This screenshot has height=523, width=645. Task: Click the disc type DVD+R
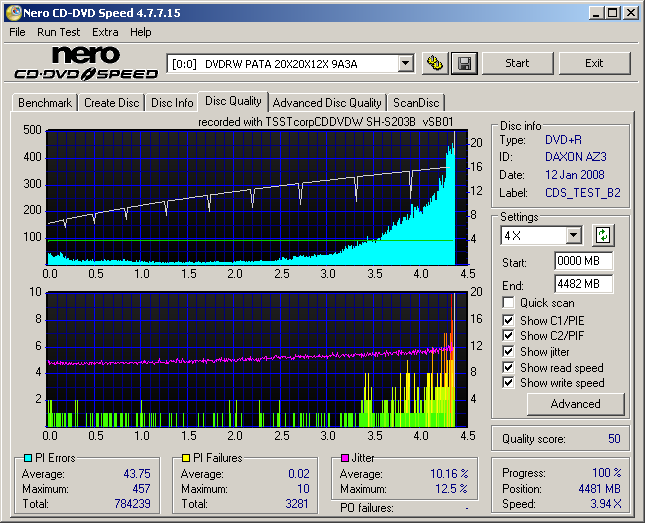click(x=564, y=140)
